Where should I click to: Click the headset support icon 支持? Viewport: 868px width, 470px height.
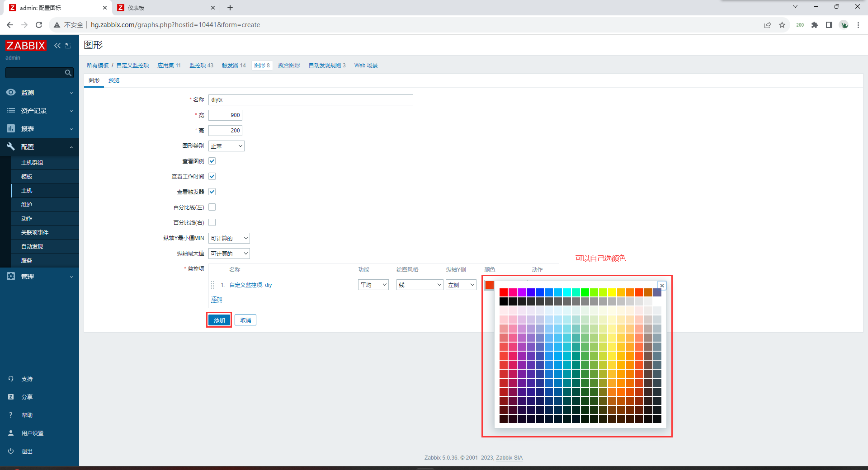[11, 379]
